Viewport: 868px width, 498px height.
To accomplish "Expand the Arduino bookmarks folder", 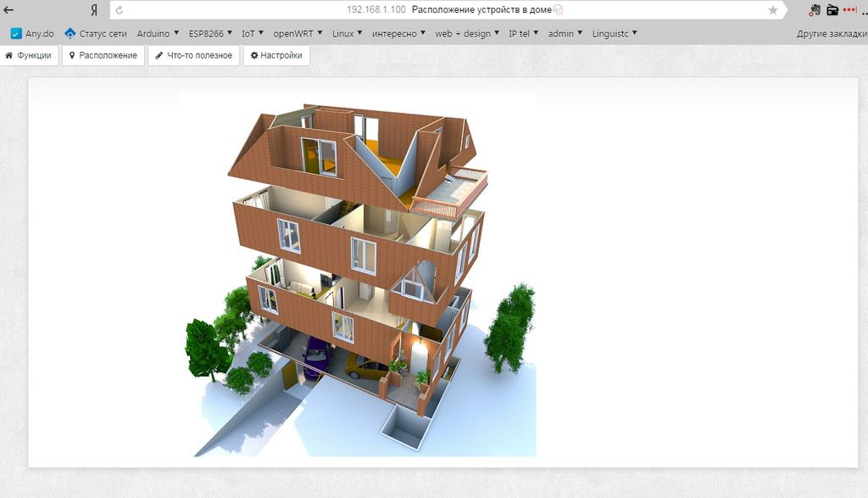I will [158, 33].
